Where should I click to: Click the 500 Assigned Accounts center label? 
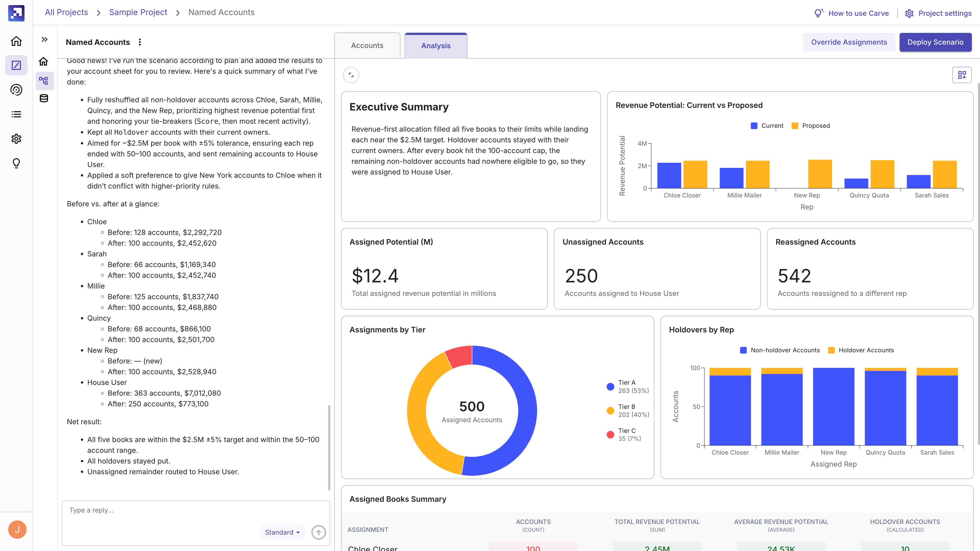(x=472, y=411)
